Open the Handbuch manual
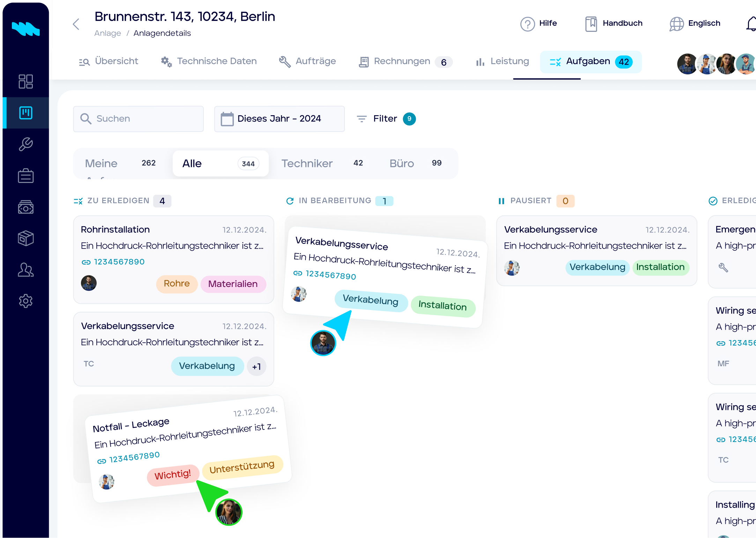Image resolution: width=756 pixels, height=538 pixels. coord(614,24)
